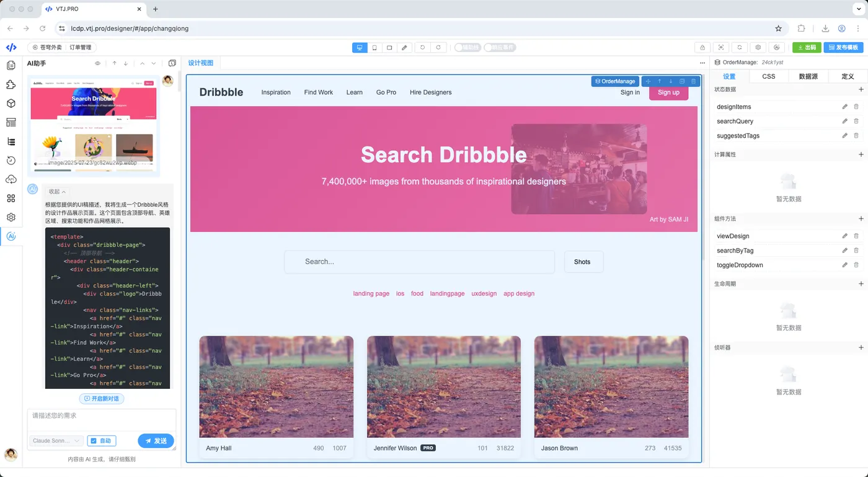
Task: Click the up arrow in AI助手 header
Action: pos(115,63)
